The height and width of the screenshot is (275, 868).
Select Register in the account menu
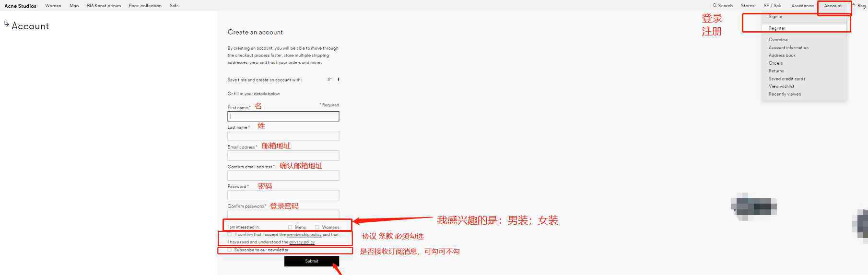[x=777, y=28]
